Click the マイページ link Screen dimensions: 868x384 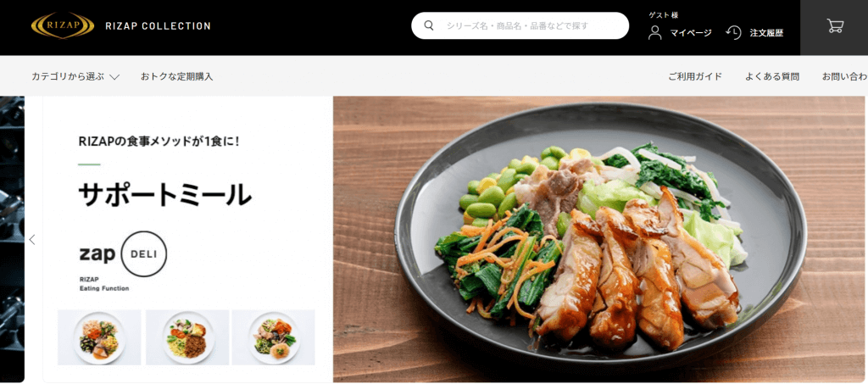(691, 33)
